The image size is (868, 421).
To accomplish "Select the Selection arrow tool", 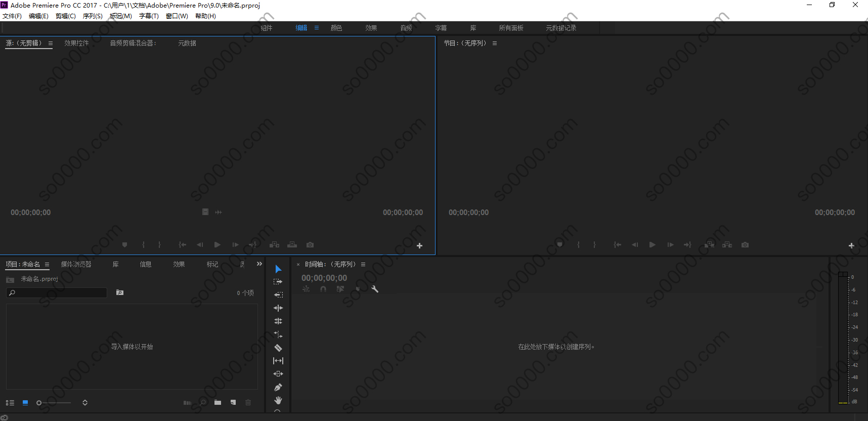I will point(278,269).
